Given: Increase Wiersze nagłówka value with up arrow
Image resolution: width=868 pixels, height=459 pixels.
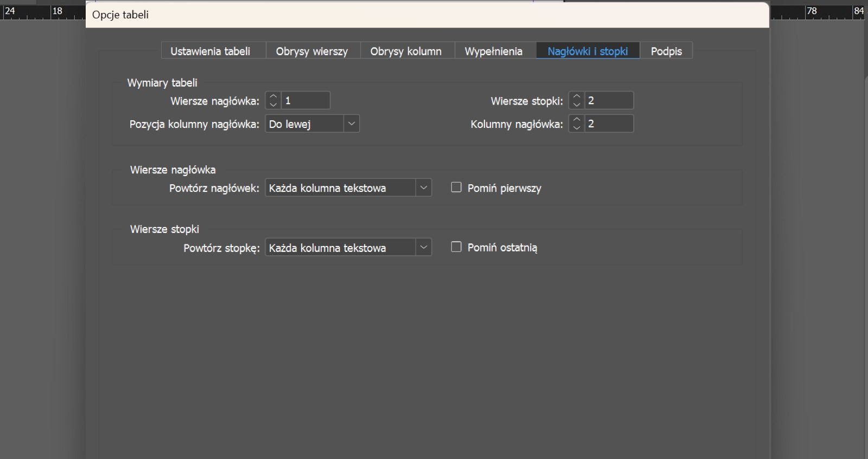Looking at the screenshot, I should click(273, 96).
